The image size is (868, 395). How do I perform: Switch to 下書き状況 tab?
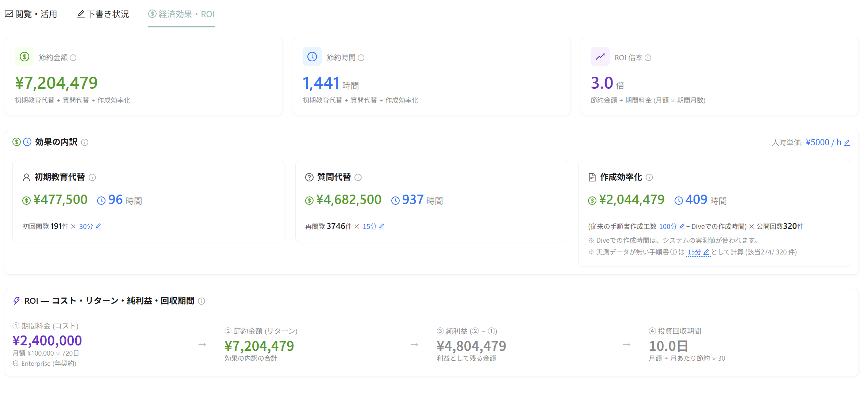click(103, 14)
